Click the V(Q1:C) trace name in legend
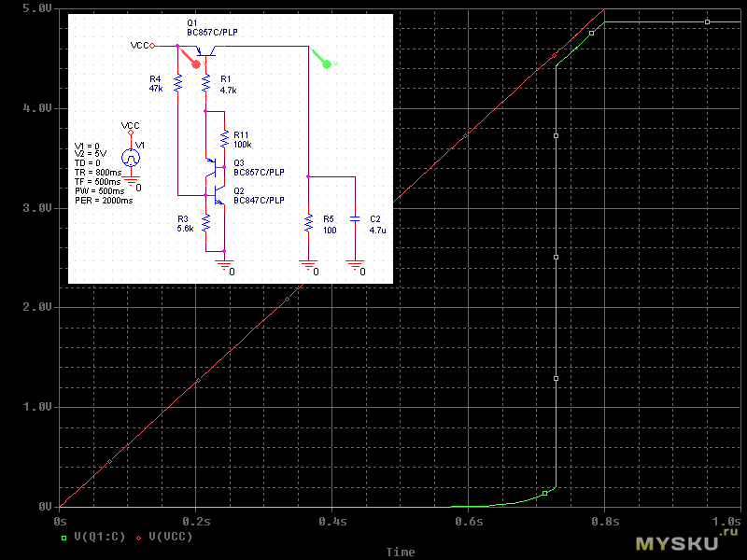This screenshot has height=560, width=747. [98, 538]
